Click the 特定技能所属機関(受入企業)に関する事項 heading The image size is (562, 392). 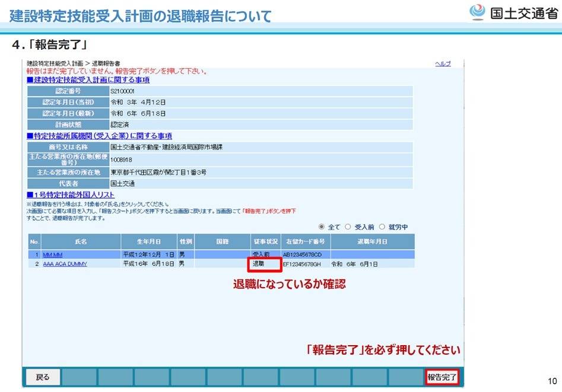[x=99, y=136]
